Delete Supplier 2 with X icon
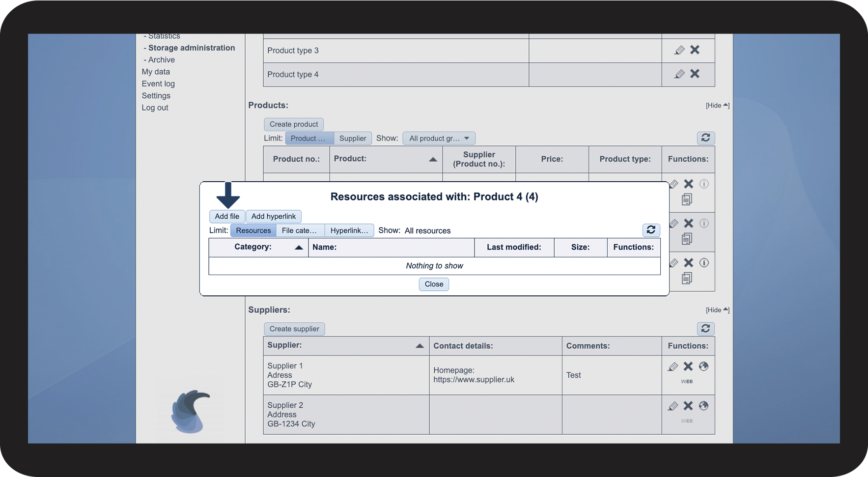The image size is (868, 477). pyautogui.click(x=688, y=406)
